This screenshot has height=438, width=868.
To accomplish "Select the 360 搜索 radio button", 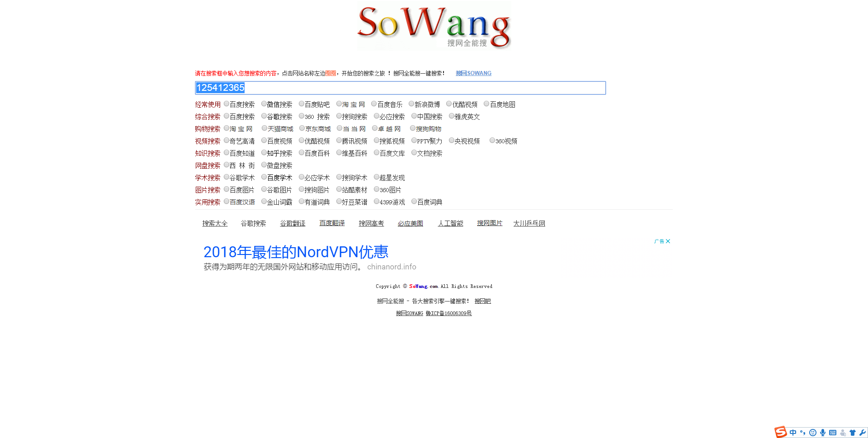I will [x=302, y=116].
